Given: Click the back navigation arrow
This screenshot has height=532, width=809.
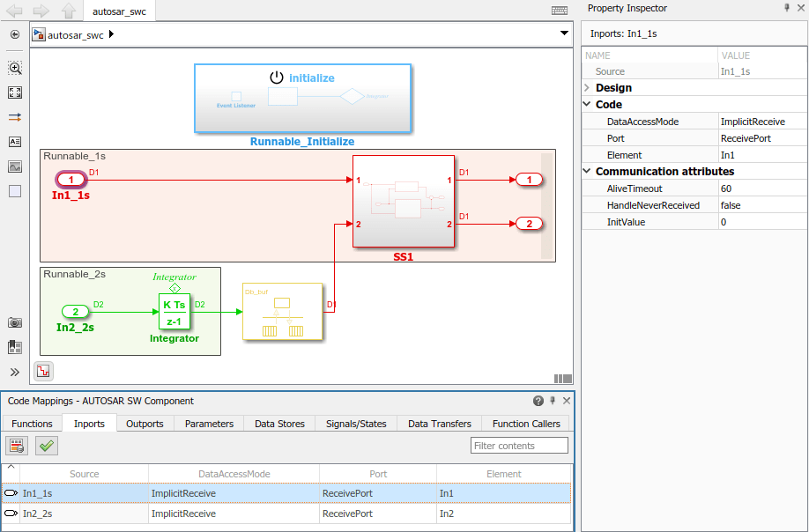Looking at the screenshot, I should [14, 11].
